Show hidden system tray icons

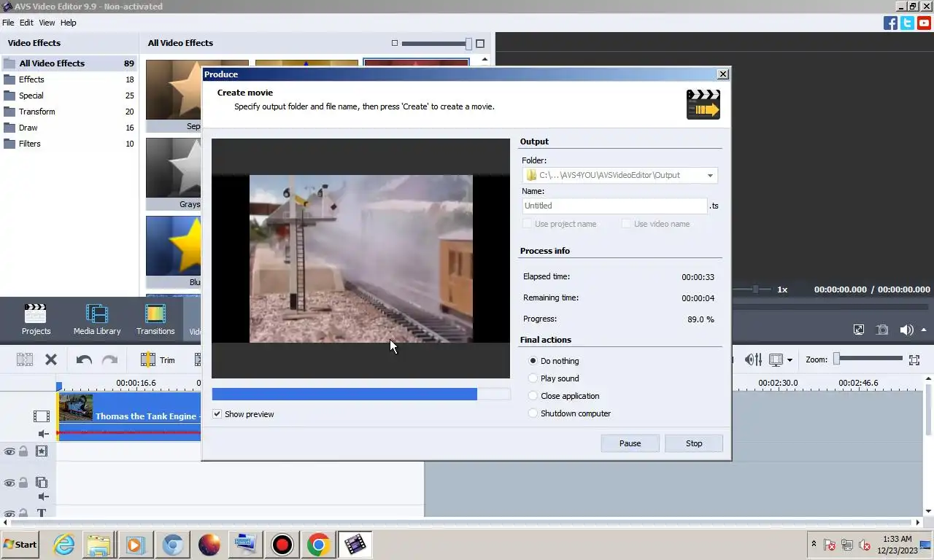coord(814,544)
